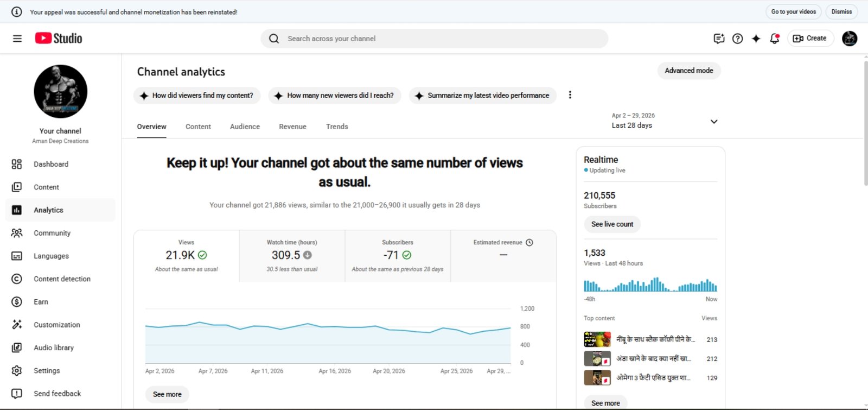Click the YouTube Studio logo
The image size is (868, 410).
(x=59, y=38)
